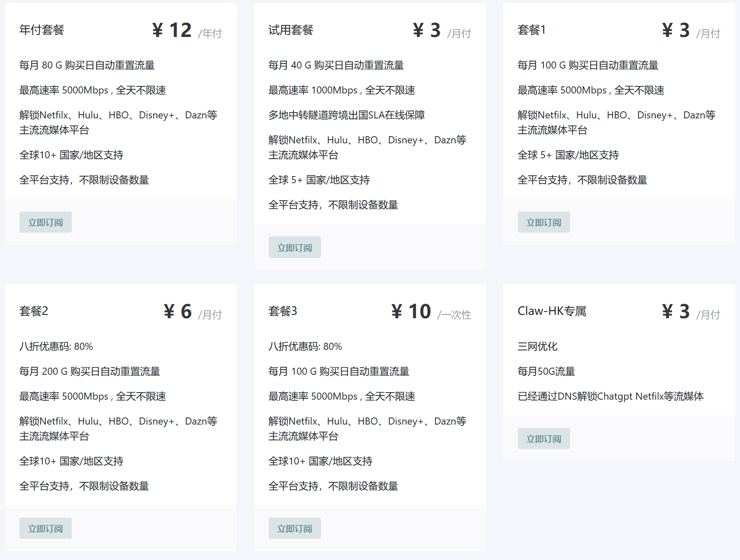The width and height of the screenshot is (740, 560).
Task: Click 每月50G流量 text
Action: pyautogui.click(x=546, y=371)
